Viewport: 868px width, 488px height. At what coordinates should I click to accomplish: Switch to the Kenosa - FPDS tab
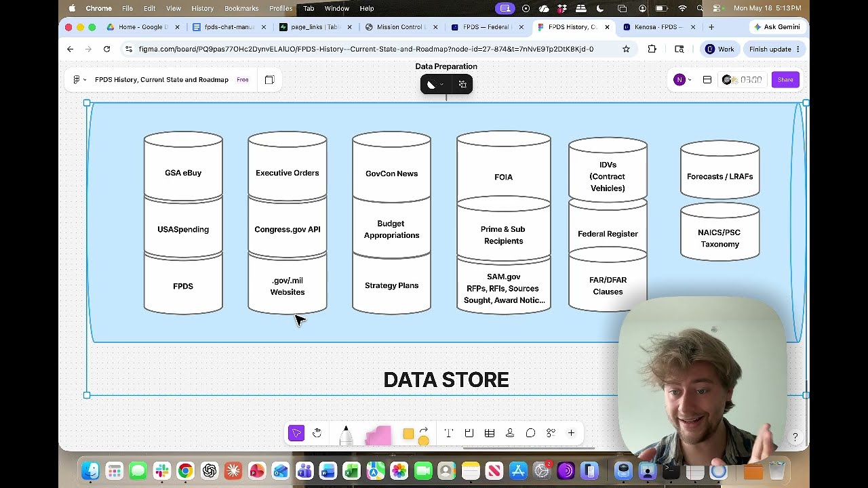click(x=658, y=27)
